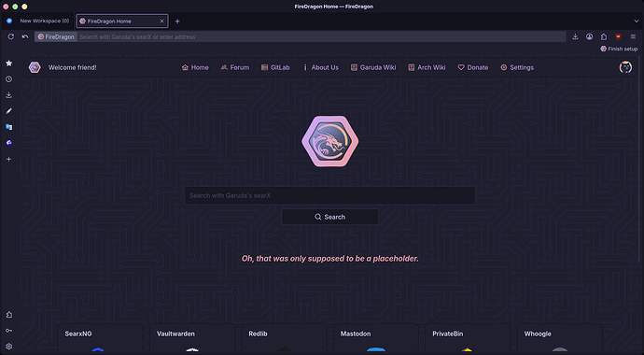Open the Bookmarks star in the sidebar
This screenshot has height=355, width=644.
pyautogui.click(x=9, y=64)
